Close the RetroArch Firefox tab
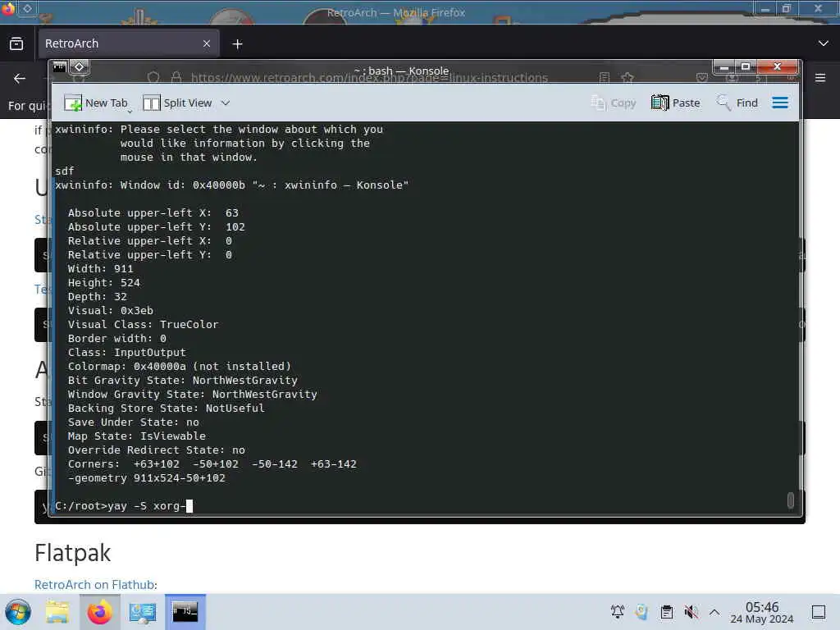The height and width of the screenshot is (630, 840). [207, 43]
